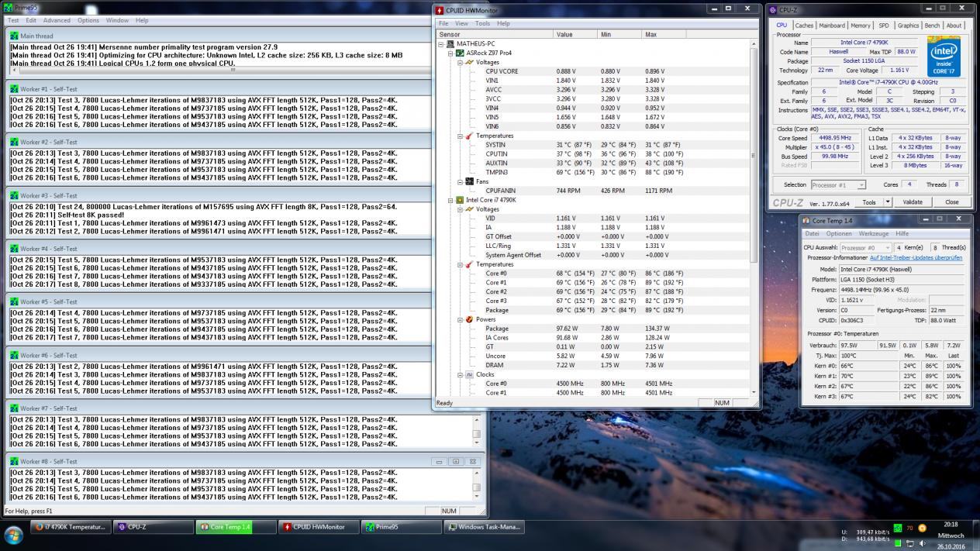Screen dimensions: 980x551
Task: Open the Test menu in Prime95
Action: click(x=13, y=20)
